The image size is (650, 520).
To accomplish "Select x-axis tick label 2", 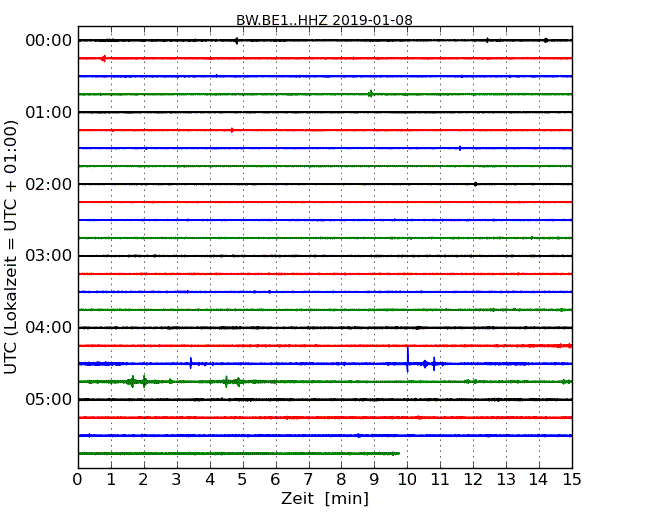I will (x=143, y=479).
